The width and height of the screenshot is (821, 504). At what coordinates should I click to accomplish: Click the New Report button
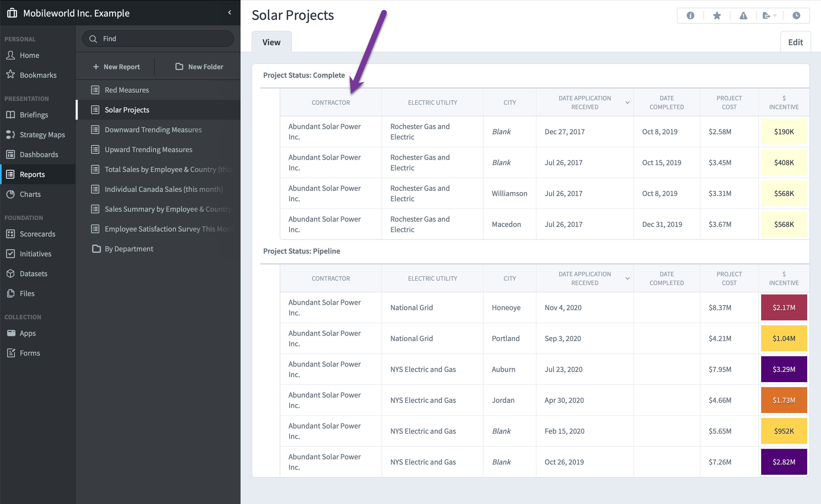coord(116,67)
